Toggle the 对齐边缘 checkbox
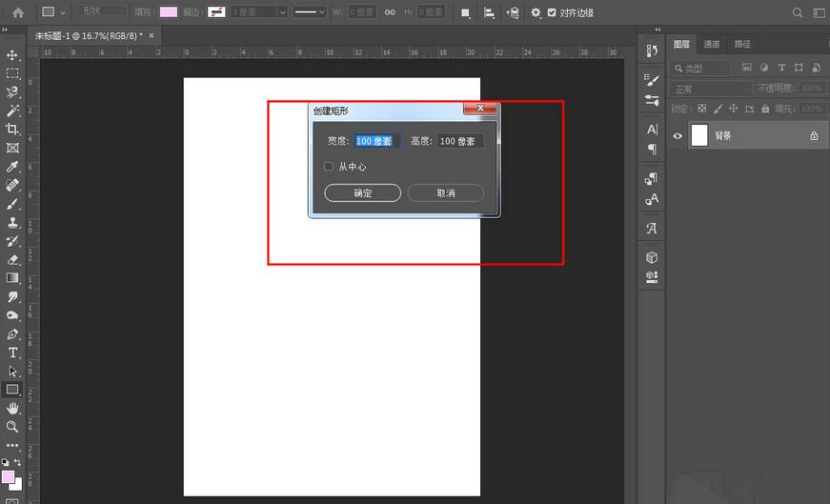Screen dimensions: 830x504 (x=552, y=13)
